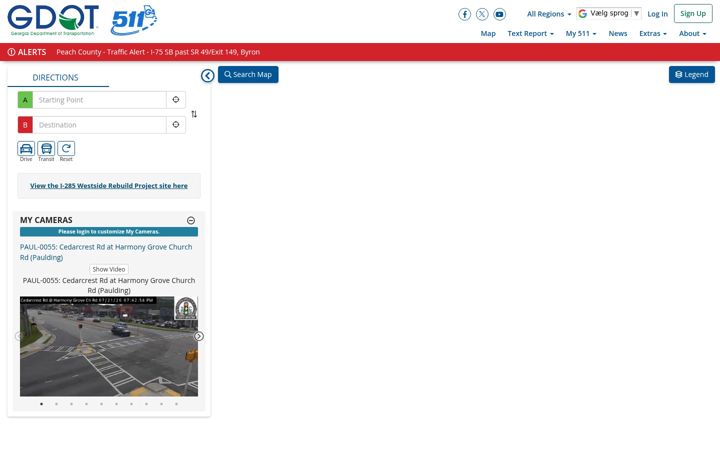Image resolution: width=720 pixels, height=450 pixels.
Task: Click the GDOT logo
Action: point(53,20)
